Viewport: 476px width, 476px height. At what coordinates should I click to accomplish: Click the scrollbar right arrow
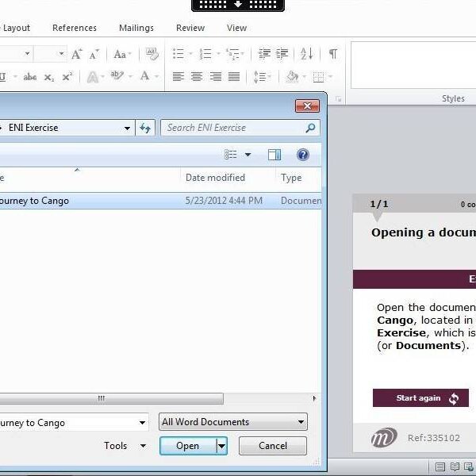(x=314, y=398)
